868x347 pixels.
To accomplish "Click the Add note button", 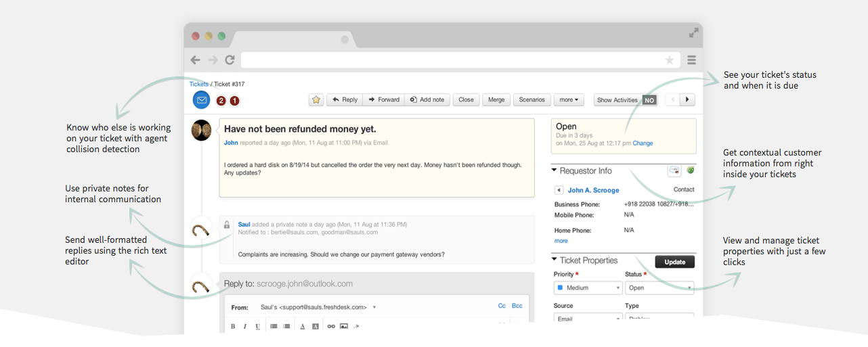I will pos(427,99).
